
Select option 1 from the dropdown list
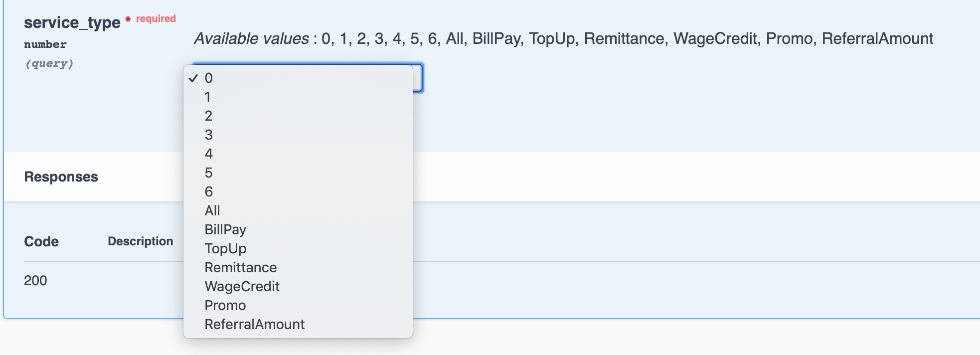(208, 97)
